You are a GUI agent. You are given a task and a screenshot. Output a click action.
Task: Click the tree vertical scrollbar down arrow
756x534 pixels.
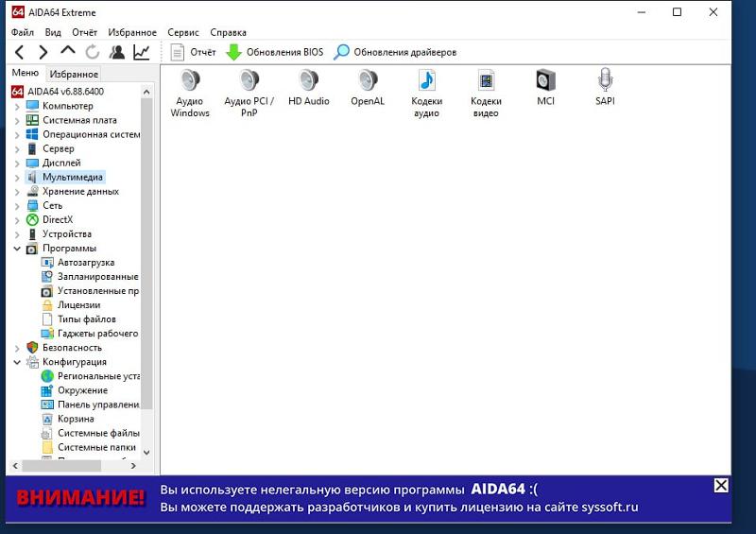click(147, 452)
